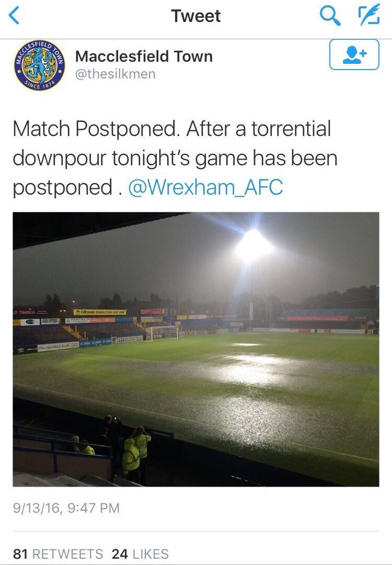Open the Macclesfield Town profile name
This screenshot has width=392, height=565.
(x=144, y=56)
